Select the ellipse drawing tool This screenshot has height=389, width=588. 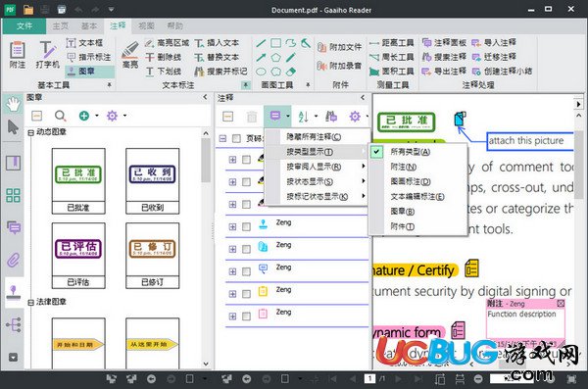(x=261, y=72)
